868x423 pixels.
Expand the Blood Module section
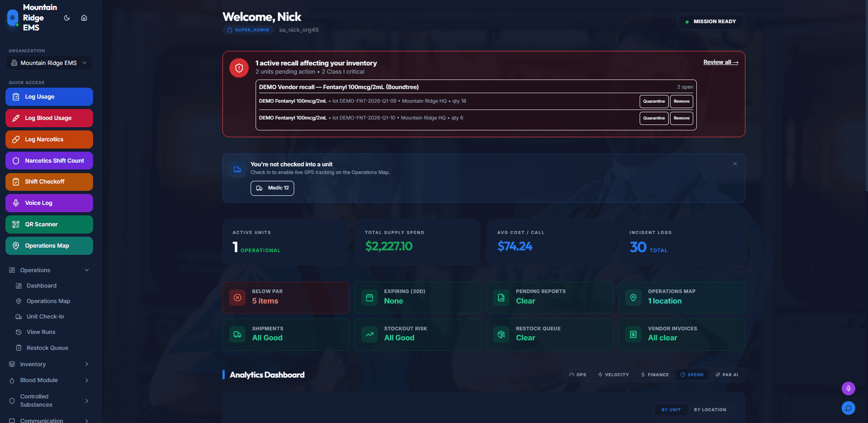pos(49,380)
